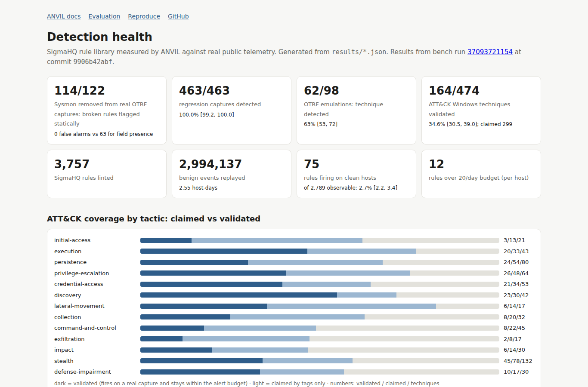
Task: Click the persistence tactic label
Action: pyautogui.click(x=70, y=262)
